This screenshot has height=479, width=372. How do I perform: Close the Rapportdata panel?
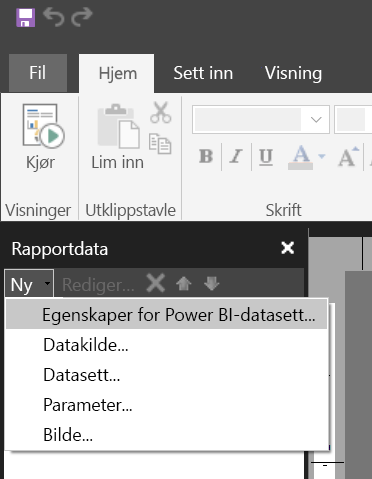[x=288, y=248]
